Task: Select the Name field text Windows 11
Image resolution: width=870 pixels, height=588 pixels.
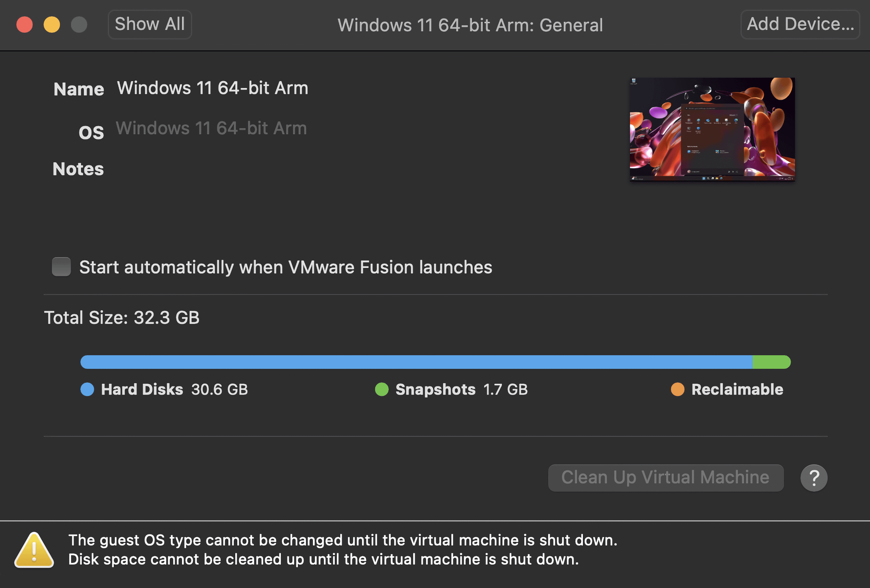Action: click(x=212, y=88)
